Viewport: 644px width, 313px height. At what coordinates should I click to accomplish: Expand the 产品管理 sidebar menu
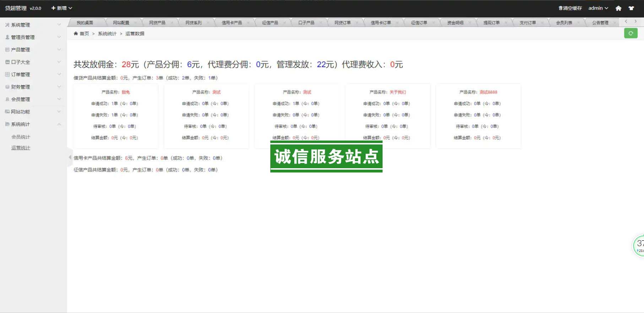[33, 50]
